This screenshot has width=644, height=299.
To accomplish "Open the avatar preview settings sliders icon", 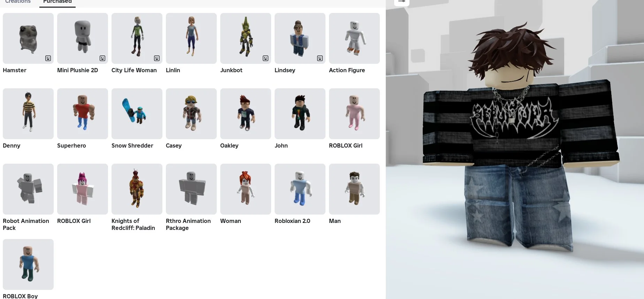I will 401,1.
